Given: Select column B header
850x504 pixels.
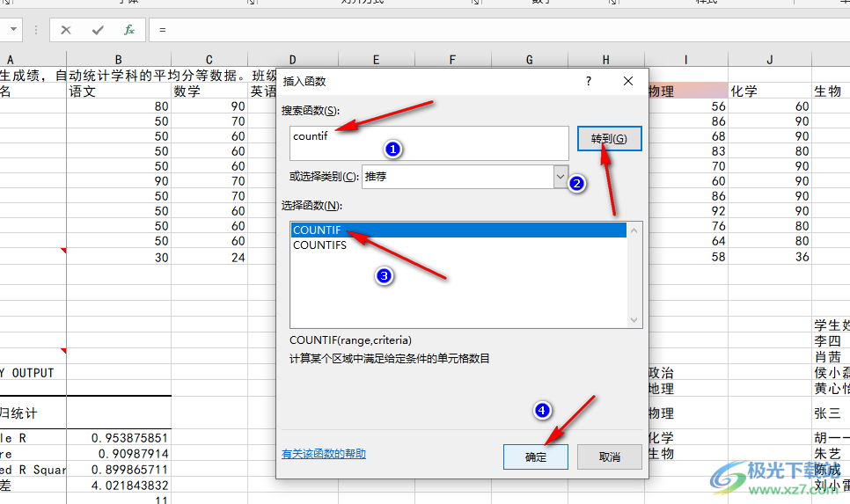Looking at the screenshot, I should (x=119, y=60).
